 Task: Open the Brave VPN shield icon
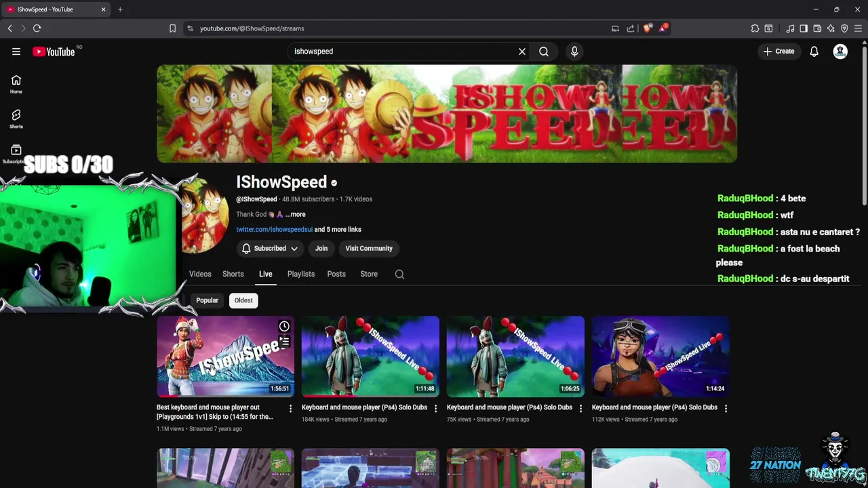[844, 28]
